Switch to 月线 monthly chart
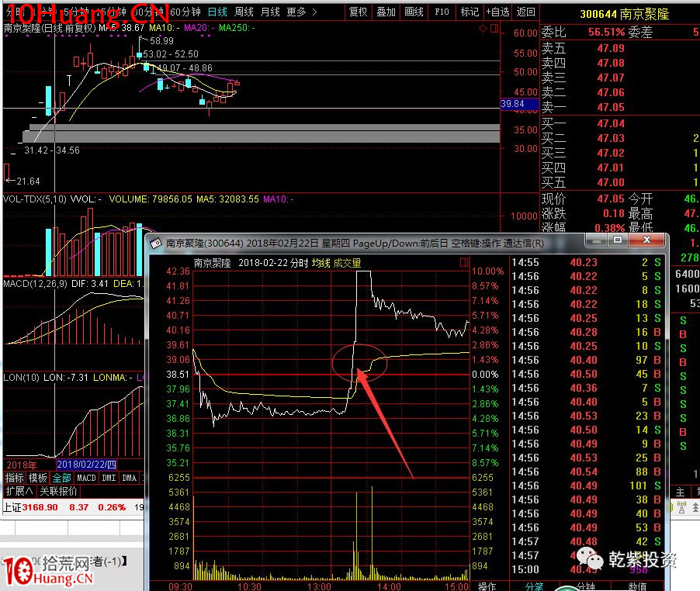700x591 pixels. click(x=270, y=12)
